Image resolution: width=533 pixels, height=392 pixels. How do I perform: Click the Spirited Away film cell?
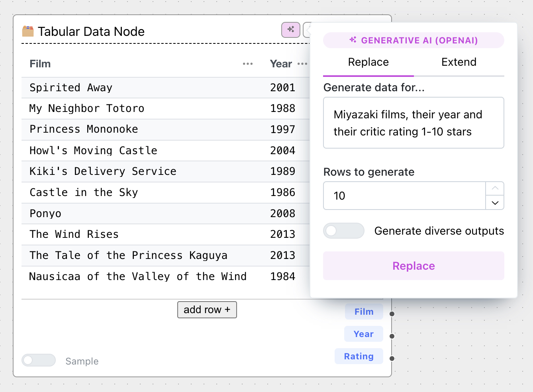71,88
